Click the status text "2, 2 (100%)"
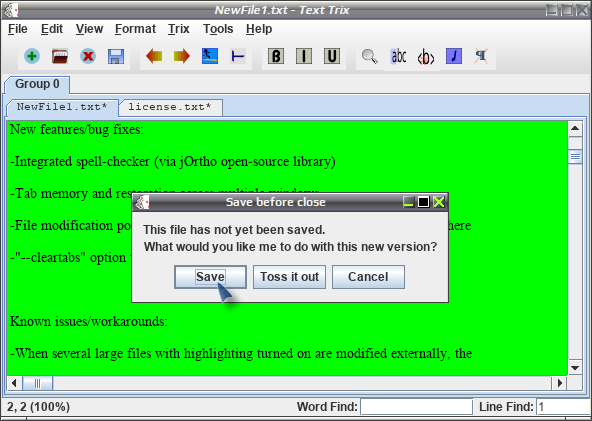Image resolution: width=592 pixels, height=421 pixels. click(39, 407)
